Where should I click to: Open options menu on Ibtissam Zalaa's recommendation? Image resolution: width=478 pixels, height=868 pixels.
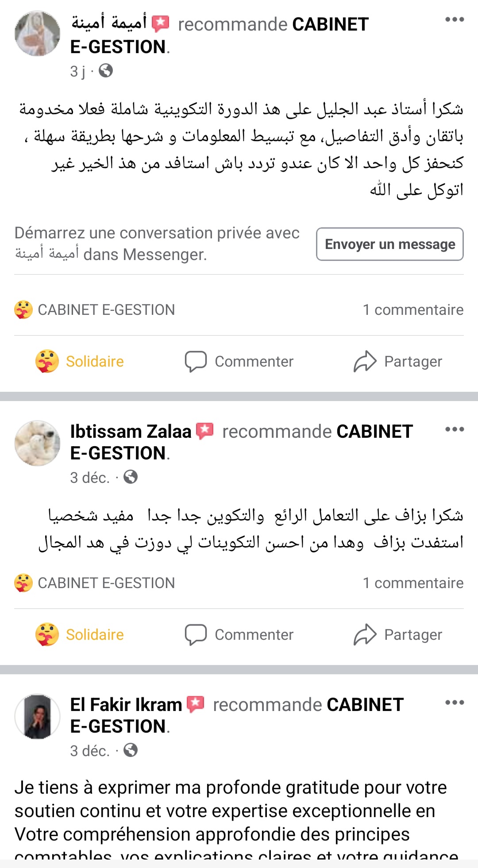click(455, 429)
